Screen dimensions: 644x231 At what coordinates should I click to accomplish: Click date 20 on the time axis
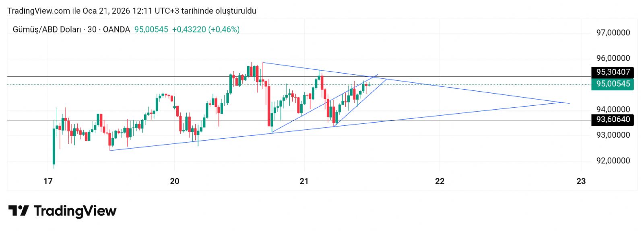[175, 181]
